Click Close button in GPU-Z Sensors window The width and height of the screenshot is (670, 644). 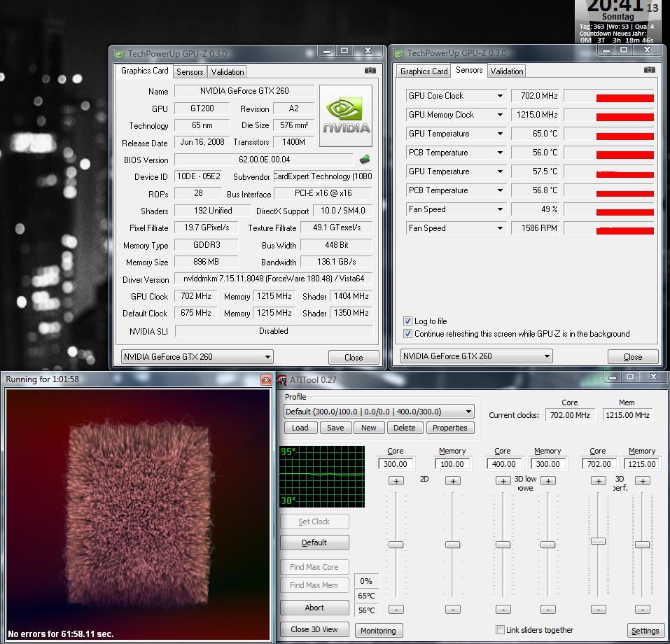point(633,357)
